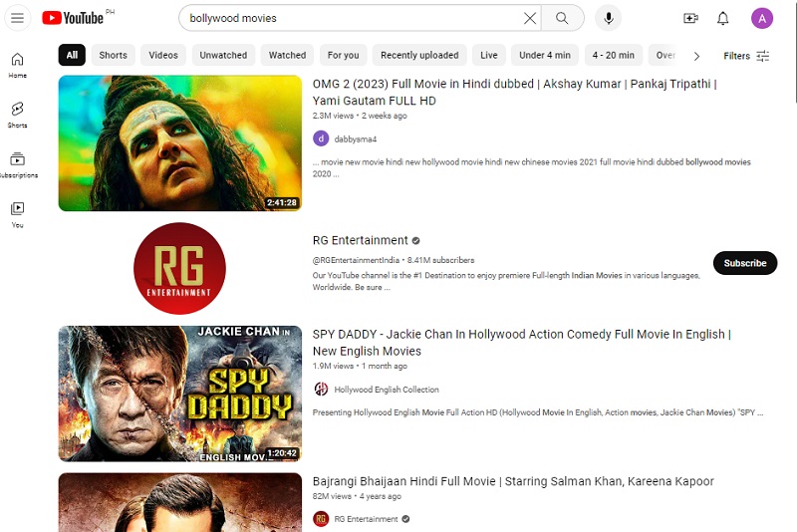Open the RG Entertainment channel logo
This screenshot has height=532, width=797.
click(180, 268)
